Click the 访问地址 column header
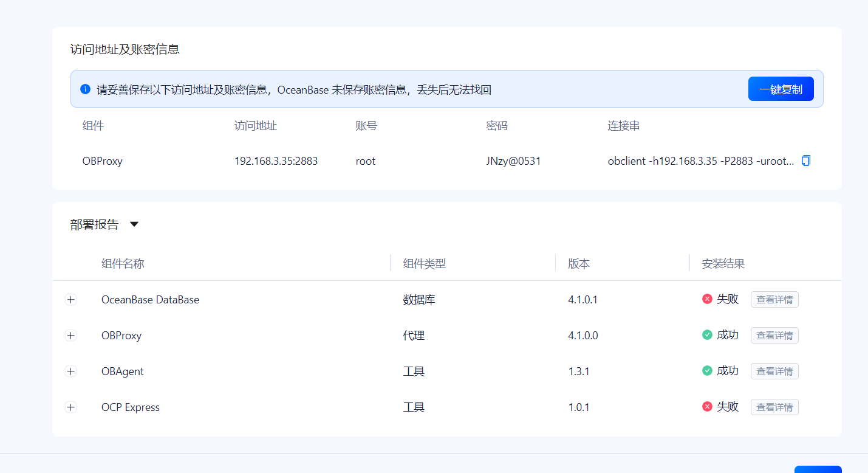Viewport: 868px width, 473px height. [256, 126]
